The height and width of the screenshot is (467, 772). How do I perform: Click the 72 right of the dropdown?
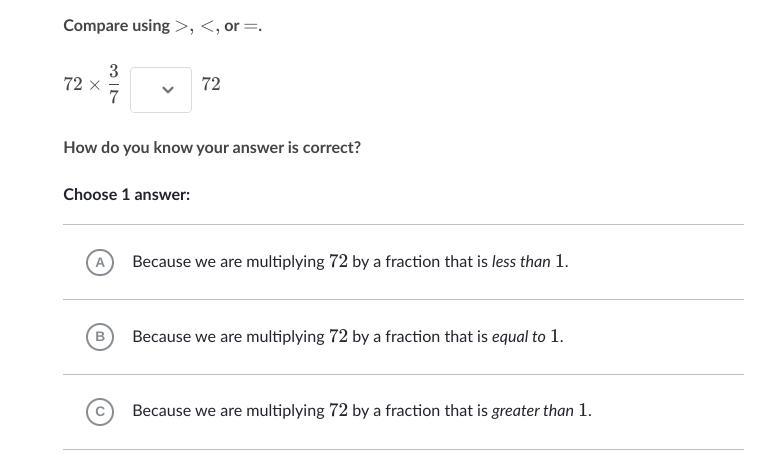[x=211, y=84]
